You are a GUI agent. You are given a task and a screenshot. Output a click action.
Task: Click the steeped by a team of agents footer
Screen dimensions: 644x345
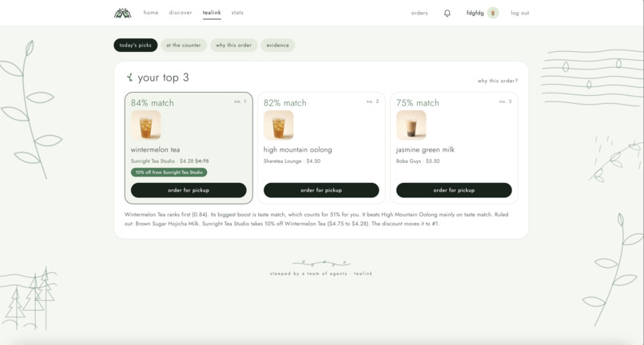pos(321,274)
